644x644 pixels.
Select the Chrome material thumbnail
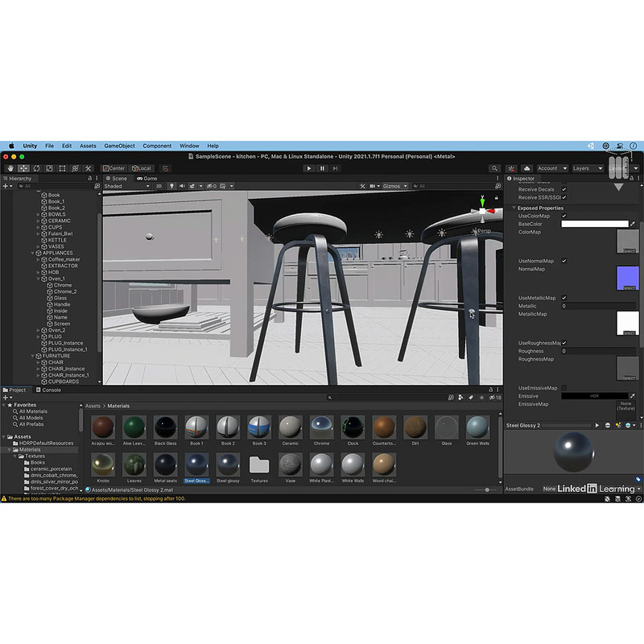(321, 428)
